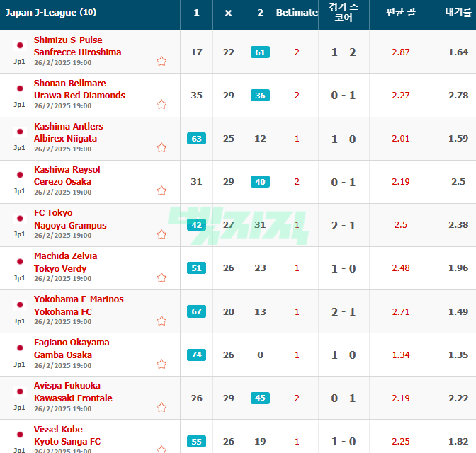Image resolution: width=476 pixels, height=453 pixels.
Task: Click Japan flag icon beside Machida Zelvia
Action: (20, 262)
